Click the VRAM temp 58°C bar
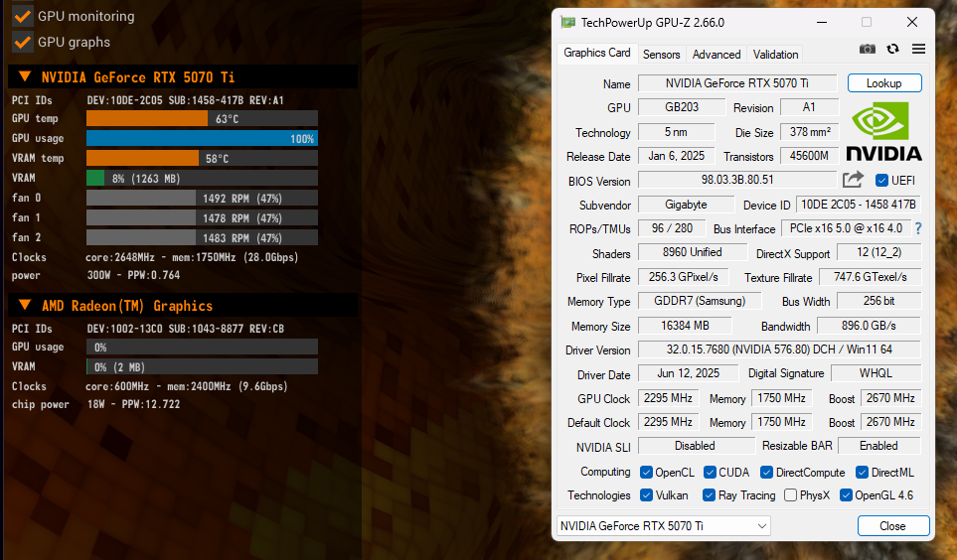Viewport: 957px width, 560px height. 202,158
